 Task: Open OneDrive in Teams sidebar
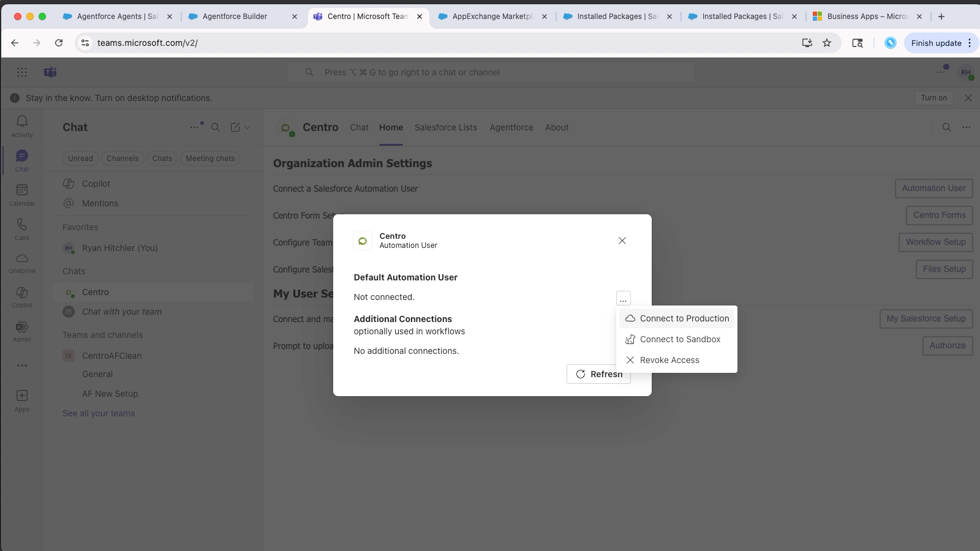click(x=22, y=263)
